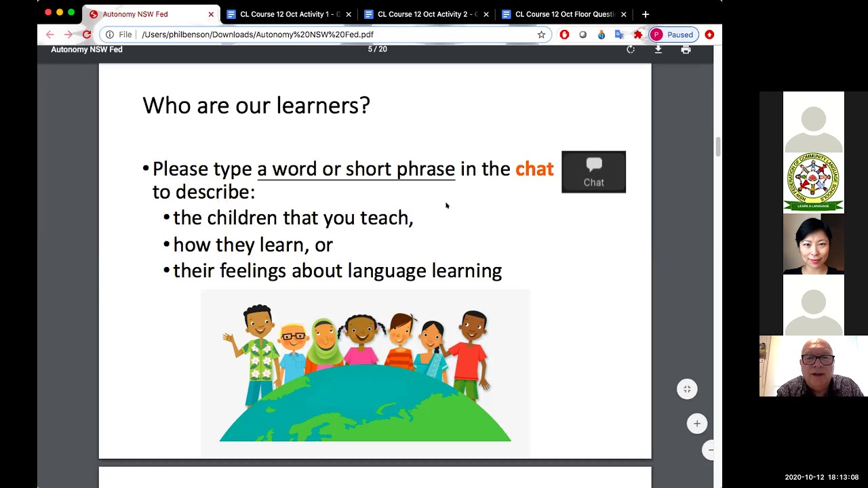Close the Autonomy NSW Fed tab
Image resolution: width=868 pixels, height=488 pixels.
point(211,14)
